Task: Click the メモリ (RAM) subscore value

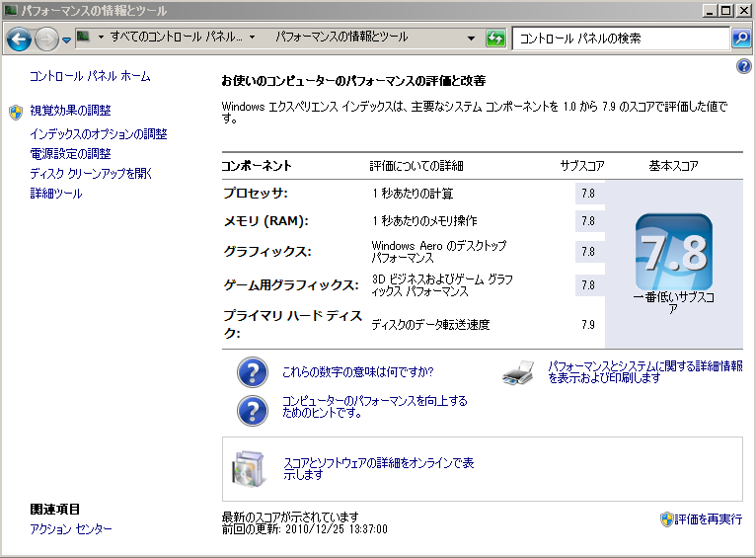Action: click(x=588, y=221)
